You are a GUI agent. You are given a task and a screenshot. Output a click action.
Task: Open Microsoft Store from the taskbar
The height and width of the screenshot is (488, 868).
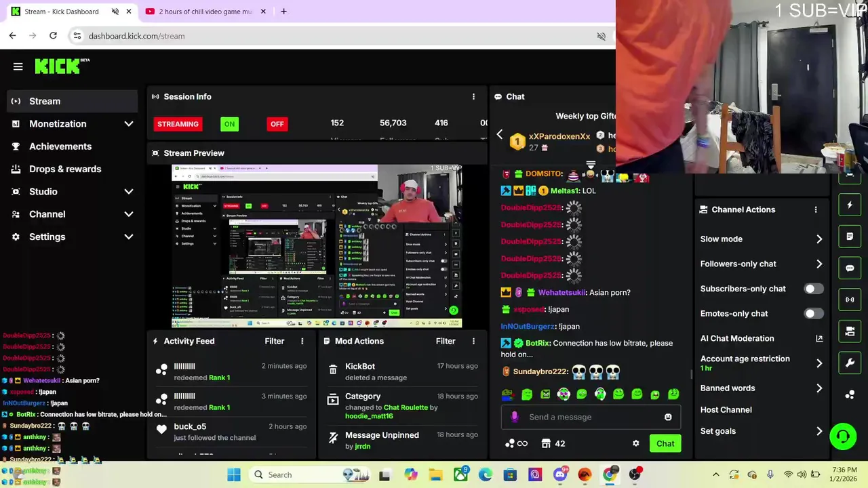(x=510, y=474)
